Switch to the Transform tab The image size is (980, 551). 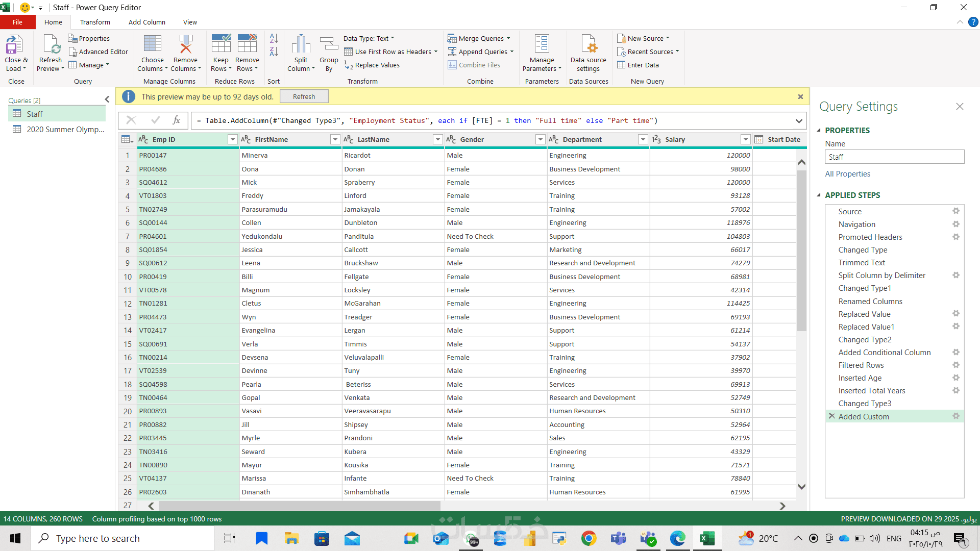click(x=95, y=22)
